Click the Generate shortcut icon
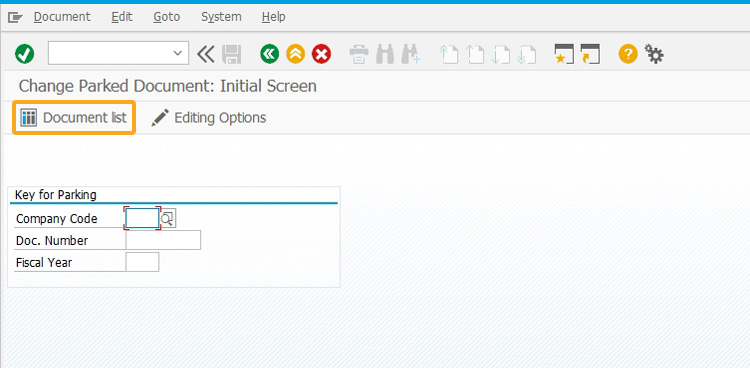Image resolution: width=750 pixels, height=368 pixels. 590,54
